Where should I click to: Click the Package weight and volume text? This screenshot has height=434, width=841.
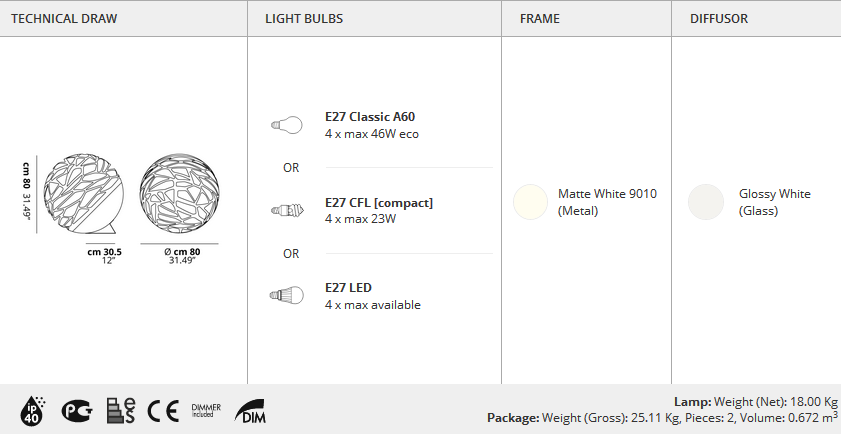click(x=662, y=417)
